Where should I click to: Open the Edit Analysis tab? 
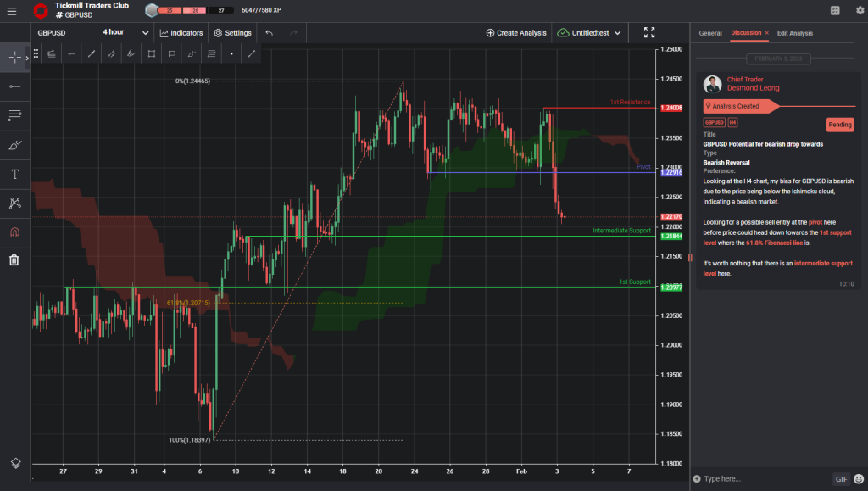795,32
